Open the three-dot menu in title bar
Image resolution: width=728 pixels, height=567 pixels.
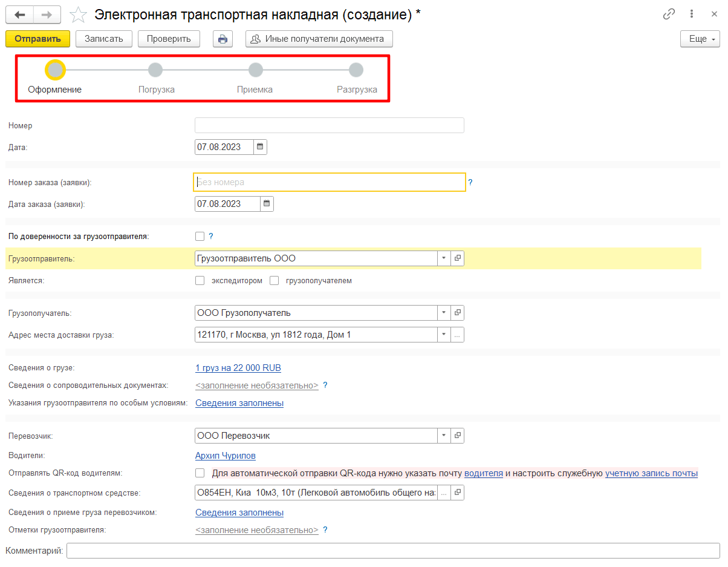tap(691, 15)
